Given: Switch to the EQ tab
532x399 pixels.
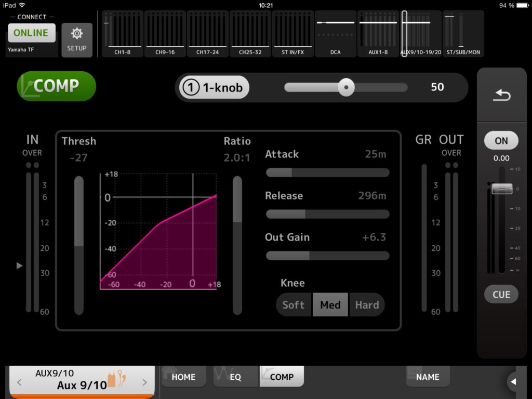Looking at the screenshot, I should point(235,377).
